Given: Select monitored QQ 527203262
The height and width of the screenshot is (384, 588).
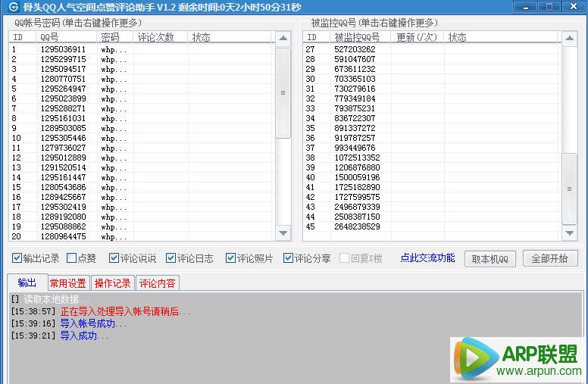Looking at the screenshot, I should (432, 49).
